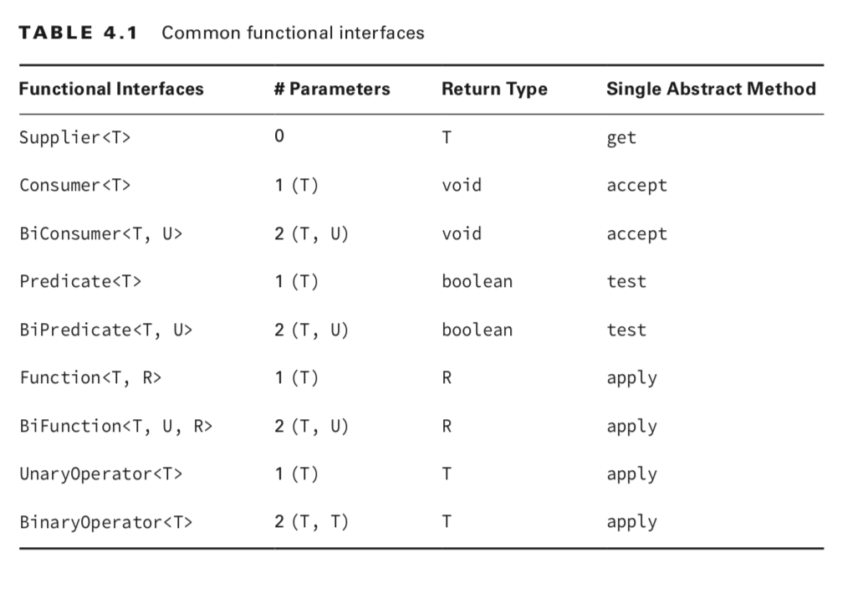Click the Predicate<T> row label
The height and width of the screenshot is (594, 868).
80,282
